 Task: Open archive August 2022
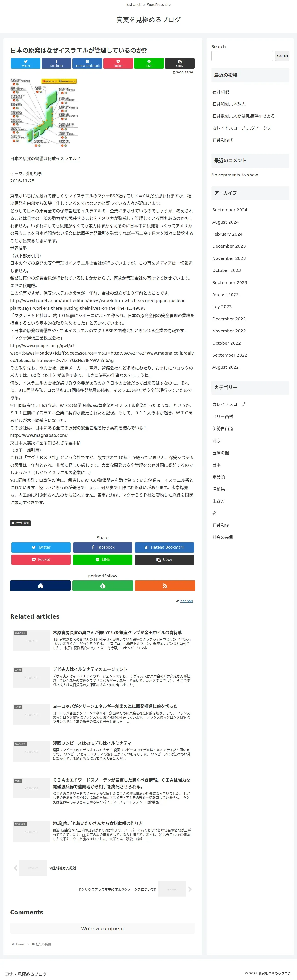tap(226, 367)
